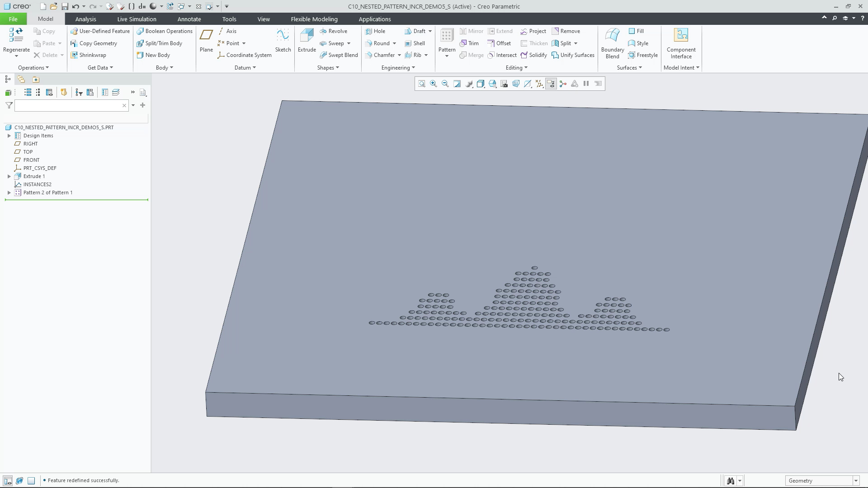The width and height of the screenshot is (868, 488).
Task: Open the Boundary Blend tool
Action: tap(613, 43)
